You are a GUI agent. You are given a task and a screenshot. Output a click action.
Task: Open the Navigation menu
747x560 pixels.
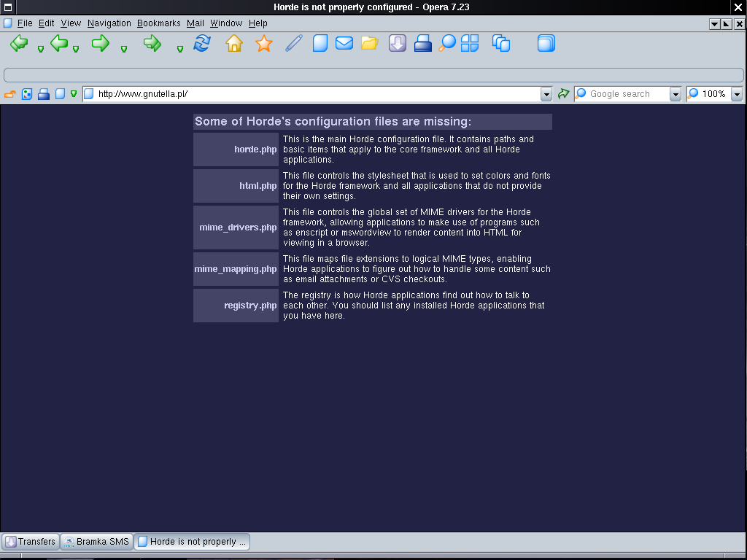pos(109,23)
